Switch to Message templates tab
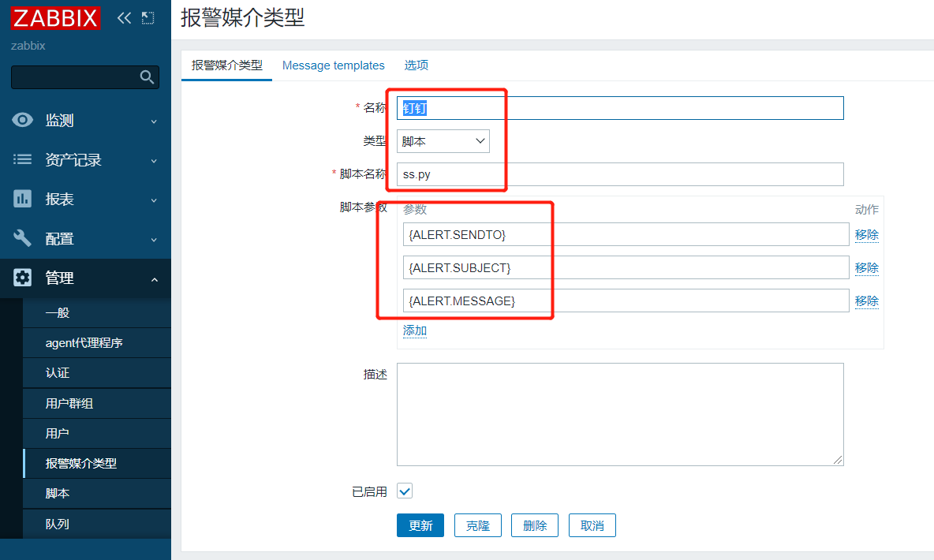 pos(334,65)
